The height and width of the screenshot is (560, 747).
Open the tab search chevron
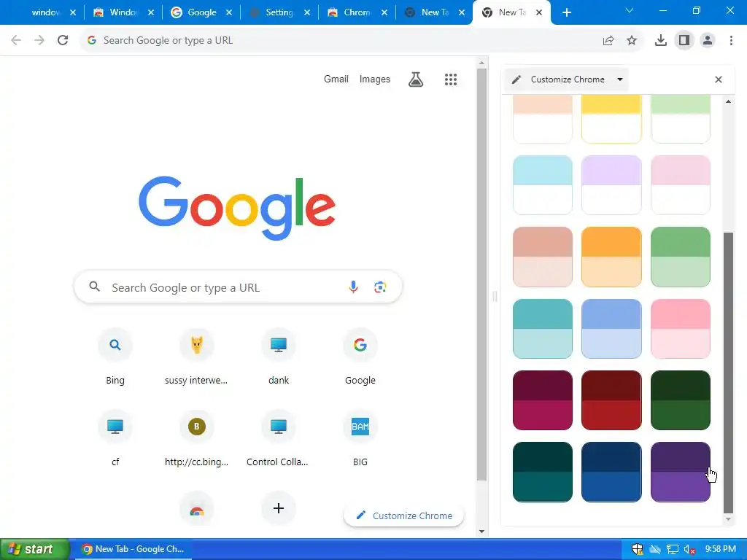point(630,10)
